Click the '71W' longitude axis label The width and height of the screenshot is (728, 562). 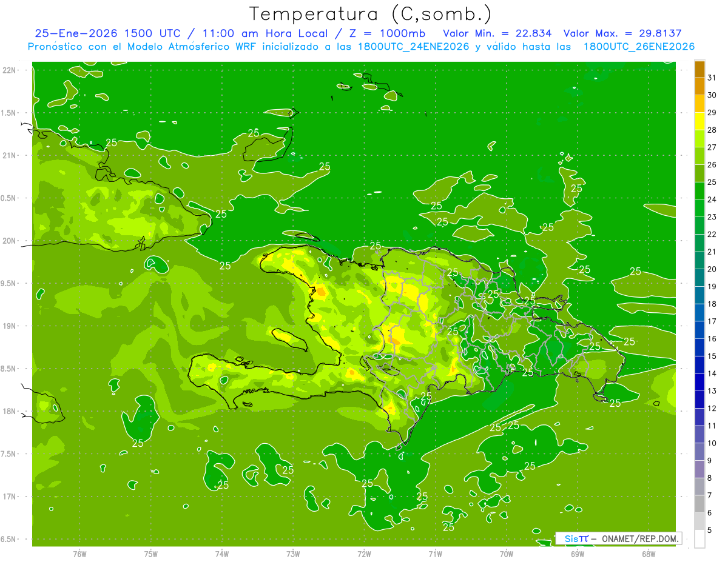tap(435, 554)
